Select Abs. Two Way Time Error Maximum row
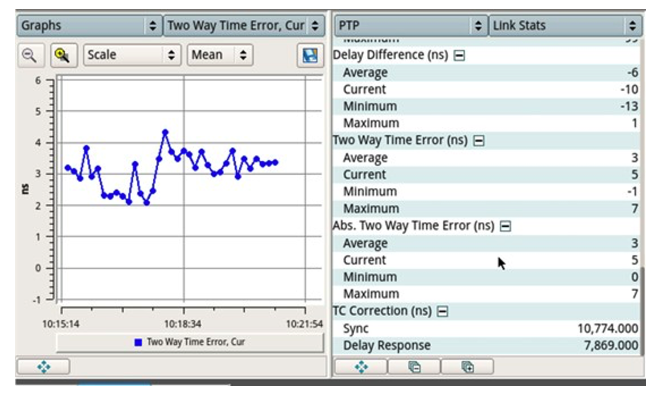Image resolution: width=661 pixels, height=399 pixels. [486, 294]
